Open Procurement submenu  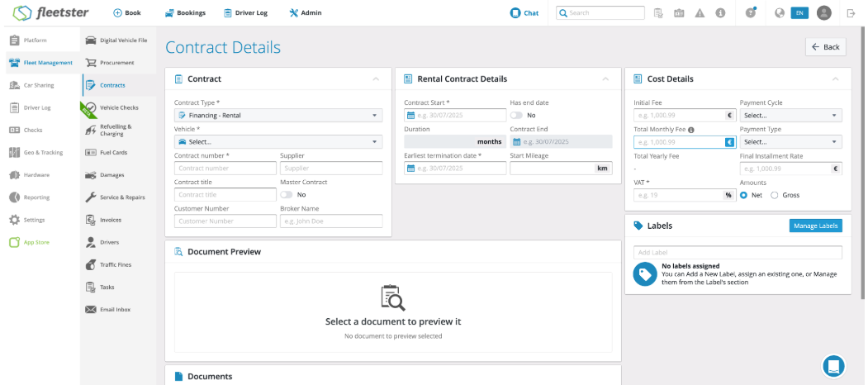(x=119, y=63)
